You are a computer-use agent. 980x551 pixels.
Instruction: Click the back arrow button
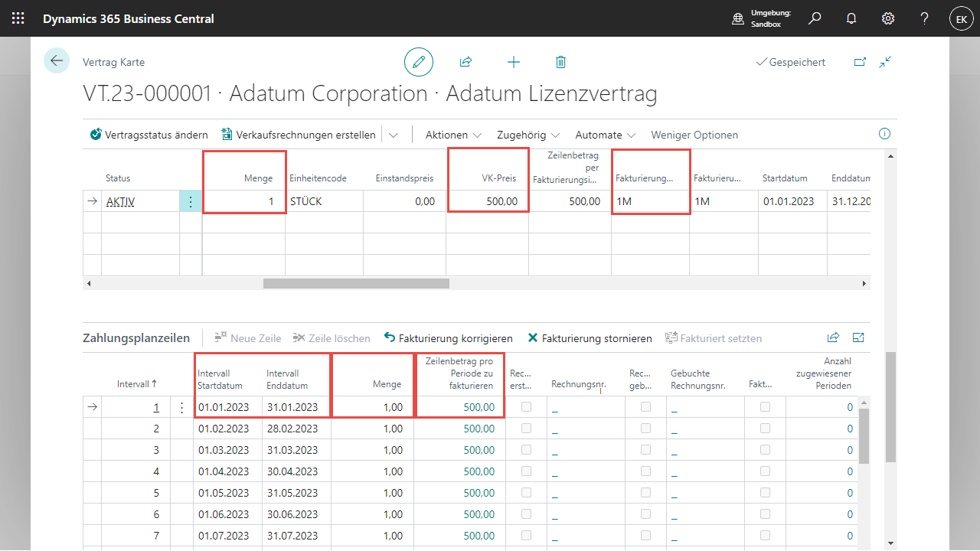57,61
